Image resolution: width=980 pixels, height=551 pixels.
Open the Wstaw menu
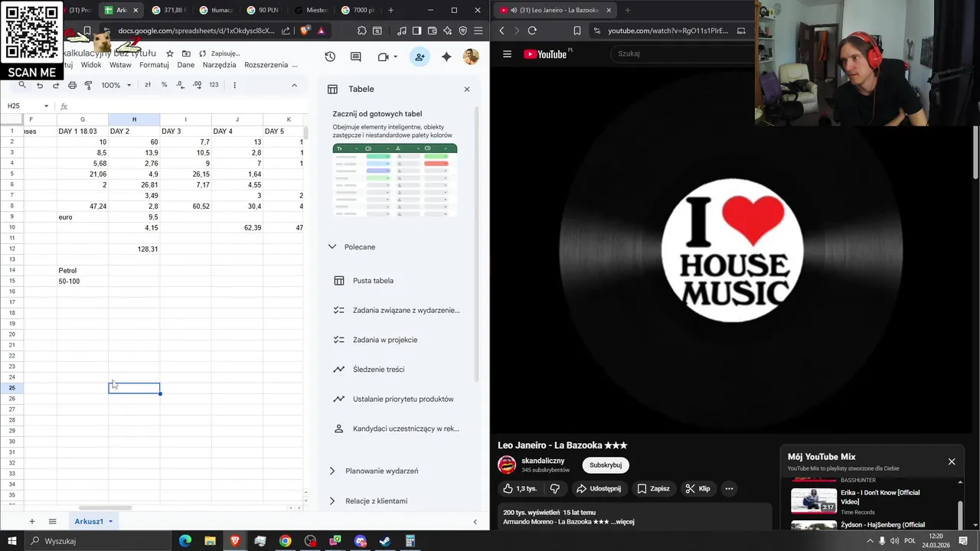120,65
